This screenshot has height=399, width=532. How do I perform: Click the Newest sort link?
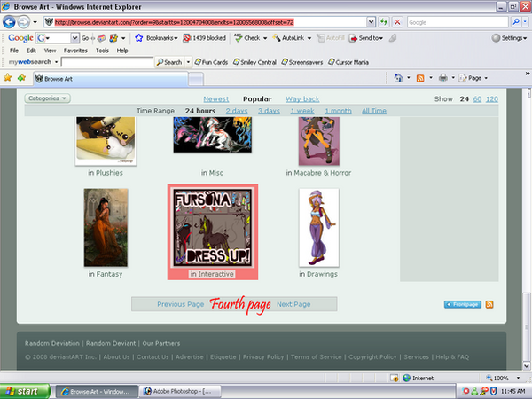[x=216, y=99]
